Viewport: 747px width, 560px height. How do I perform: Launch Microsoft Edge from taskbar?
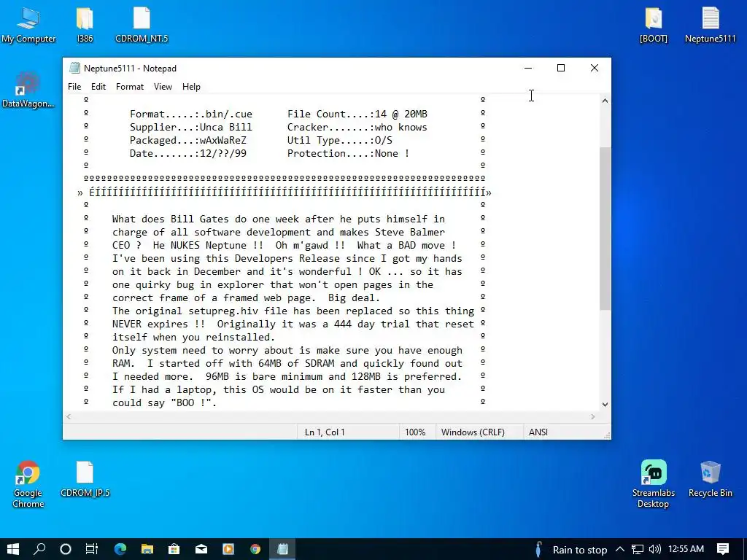click(x=120, y=549)
